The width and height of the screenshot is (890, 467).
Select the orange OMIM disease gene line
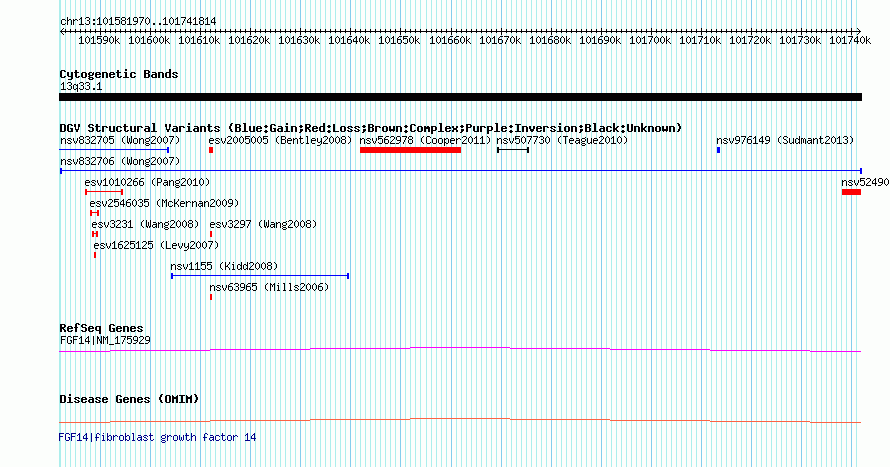click(460, 420)
